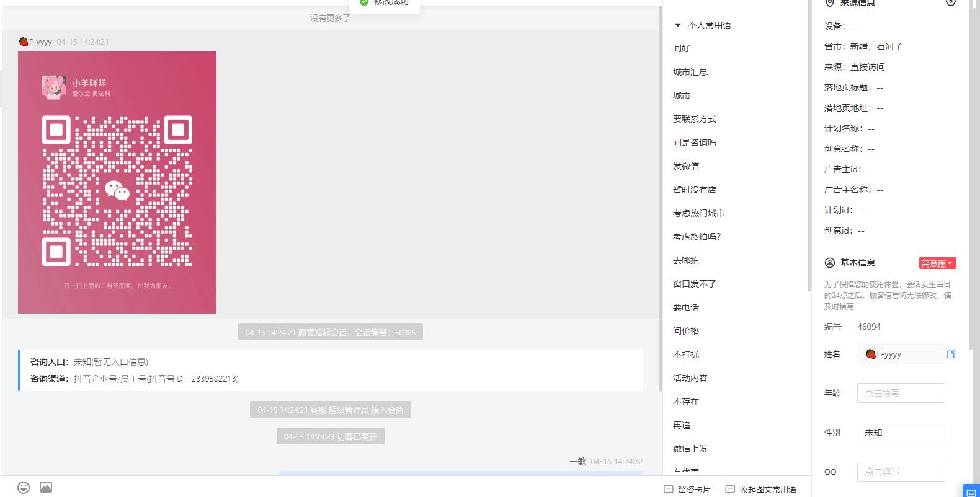The width and height of the screenshot is (980, 497).
Task: Click the agent name 一敏 timestamp
Action: (606, 461)
